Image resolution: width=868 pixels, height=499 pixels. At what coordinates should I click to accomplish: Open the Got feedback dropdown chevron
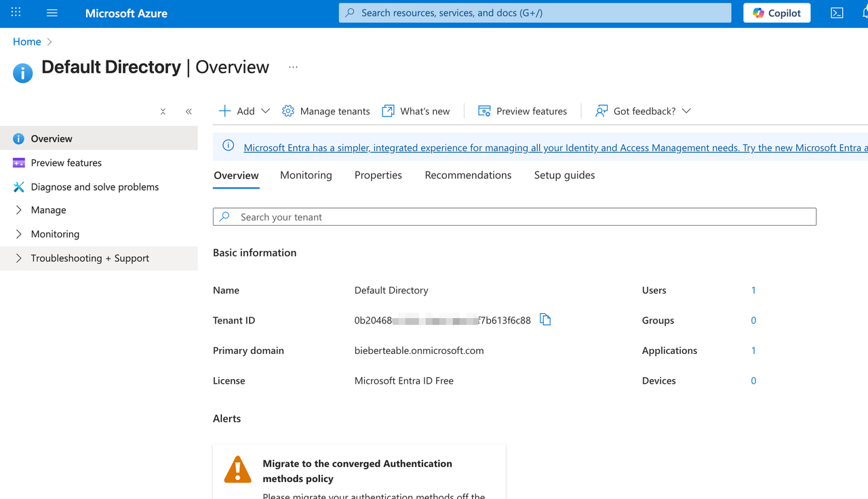tap(686, 111)
